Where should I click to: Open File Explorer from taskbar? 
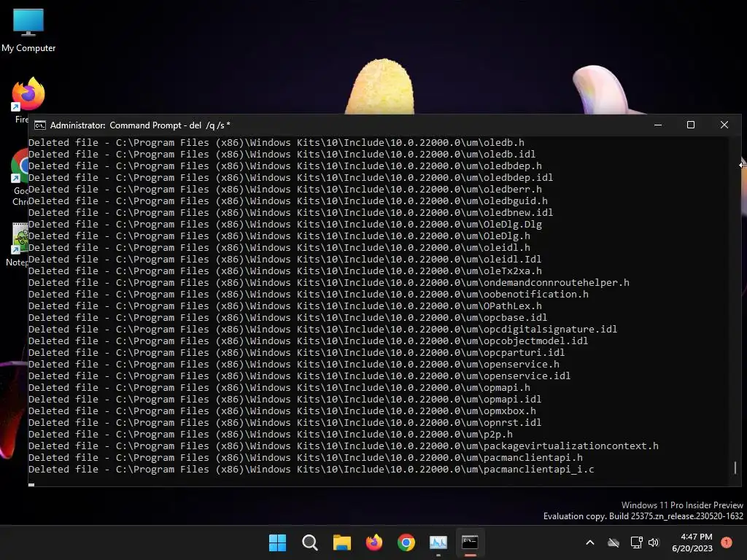341,542
